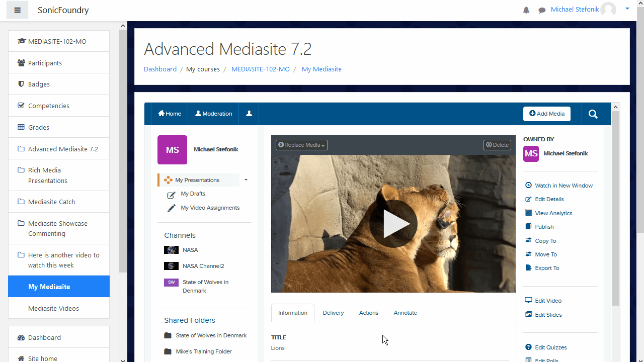Select My Mediasite in the sidebar
644x362 pixels.
click(x=59, y=287)
